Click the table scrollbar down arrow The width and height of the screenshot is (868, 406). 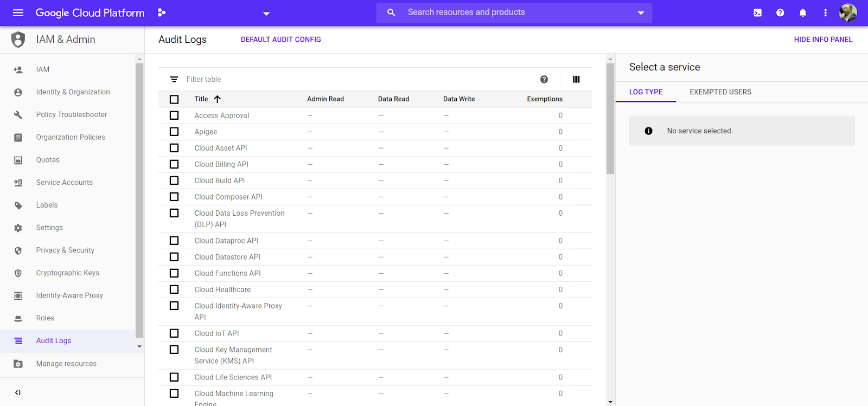pos(610,402)
